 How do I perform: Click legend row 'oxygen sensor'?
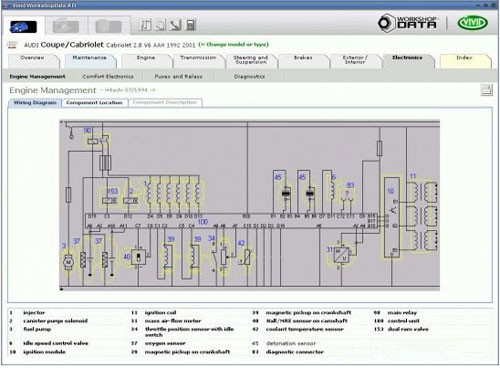[x=165, y=343]
